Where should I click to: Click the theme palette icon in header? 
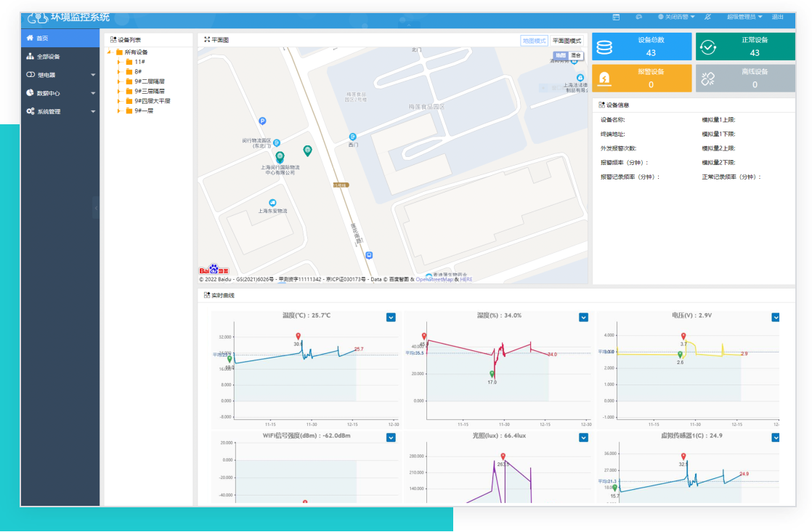click(638, 17)
